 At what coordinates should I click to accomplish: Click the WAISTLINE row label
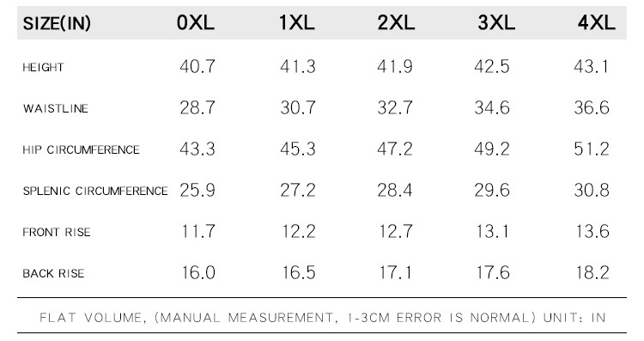(x=56, y=108)
